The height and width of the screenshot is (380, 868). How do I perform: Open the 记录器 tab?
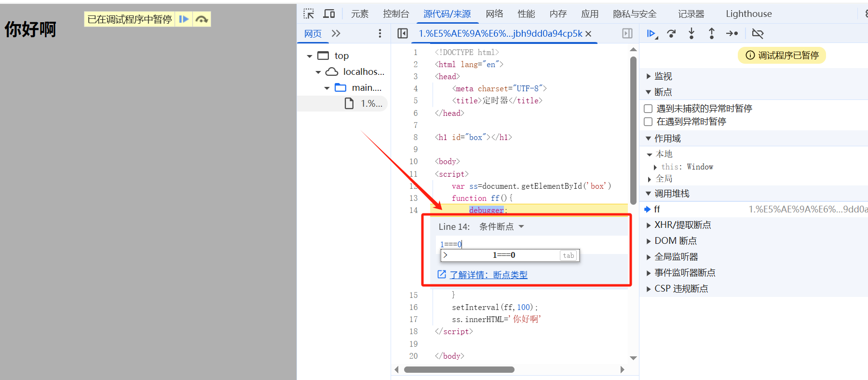[x=691, y=14]
